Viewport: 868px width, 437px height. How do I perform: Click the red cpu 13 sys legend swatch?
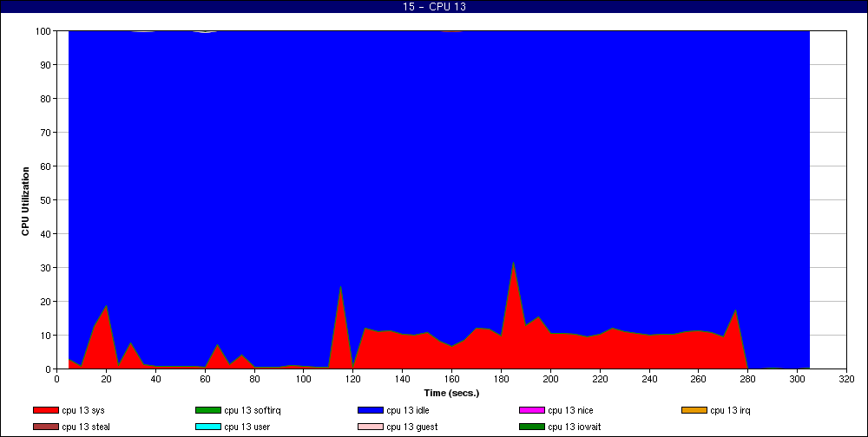point(45,410)
